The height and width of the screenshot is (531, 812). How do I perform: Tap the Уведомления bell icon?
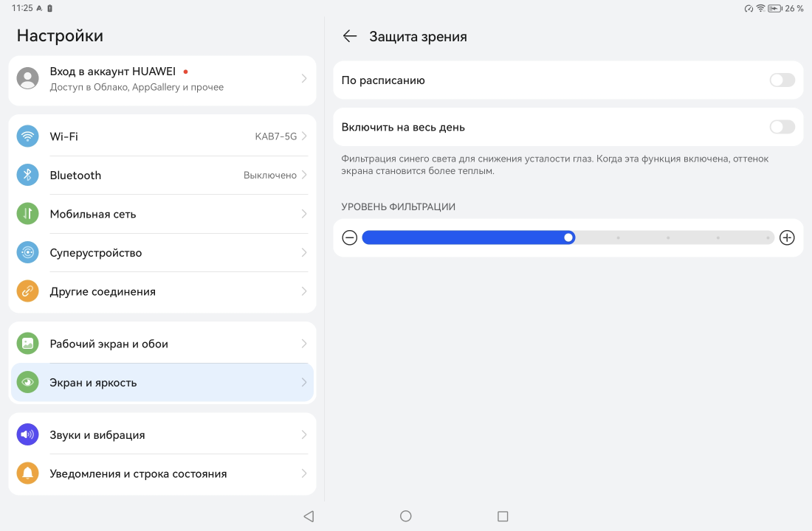click(27, 473)
